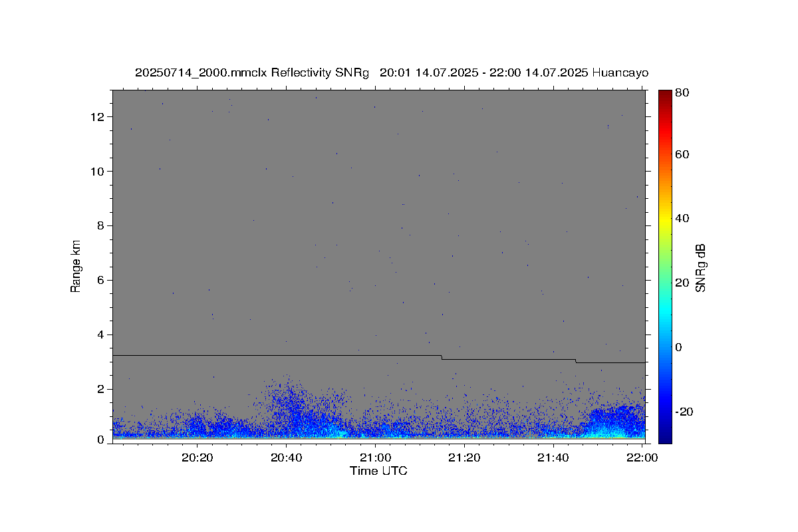
Task: Click the 6 km range tick label
Action: 102,281
